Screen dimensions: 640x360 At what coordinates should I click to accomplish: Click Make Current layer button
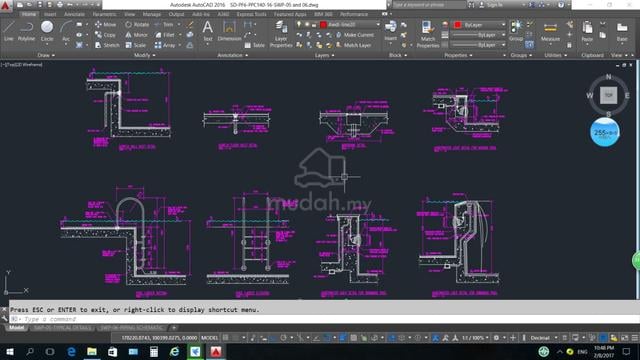[x=355, y=35]
